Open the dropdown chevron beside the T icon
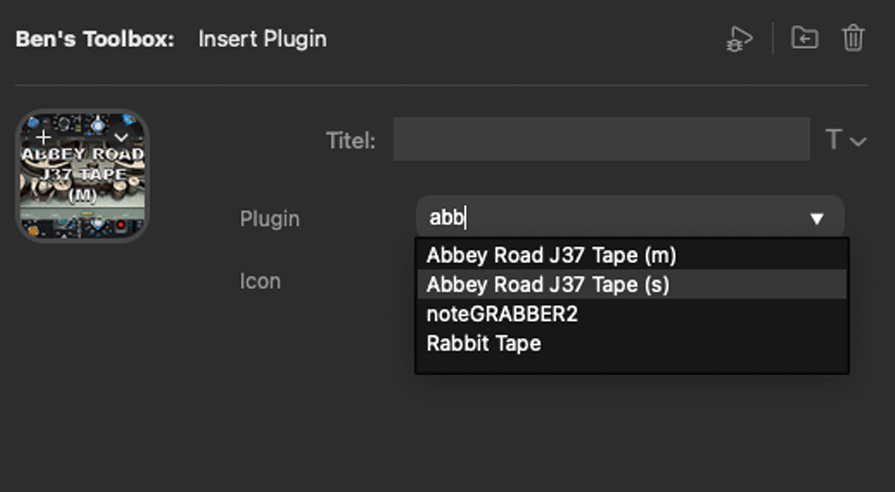The height and width of the screenshot is (492, 895). click(x=858, y=141)
